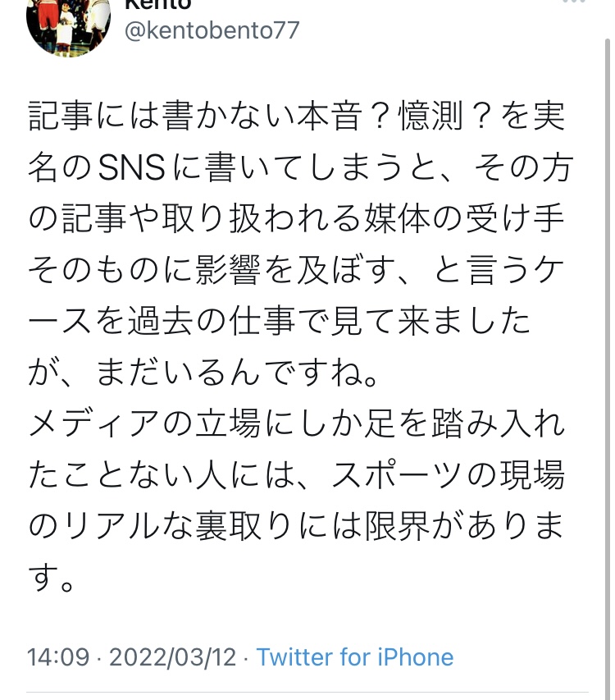
Task: Click the word SNS in the tweet
Action: click(x=131, y=168)
